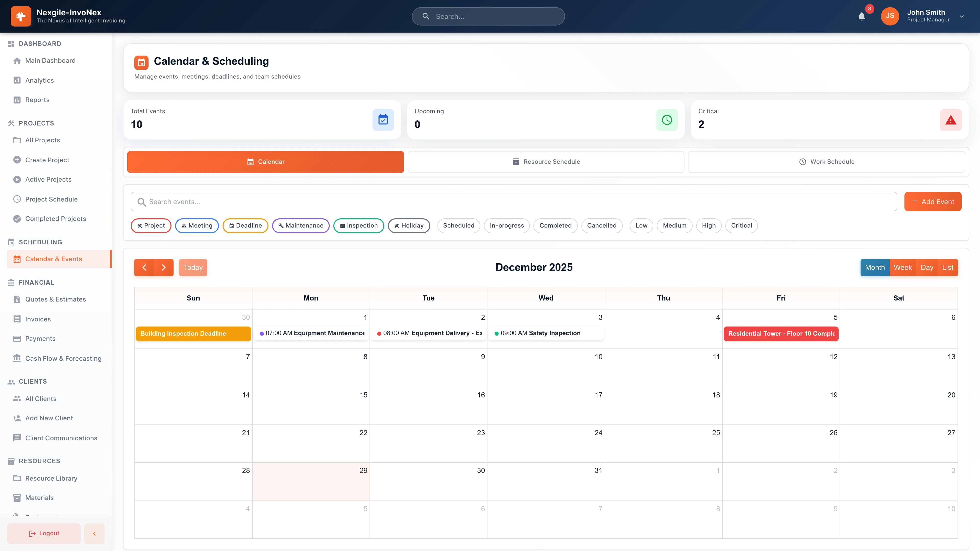Enable the Critical priority filter

coord(741,226)
